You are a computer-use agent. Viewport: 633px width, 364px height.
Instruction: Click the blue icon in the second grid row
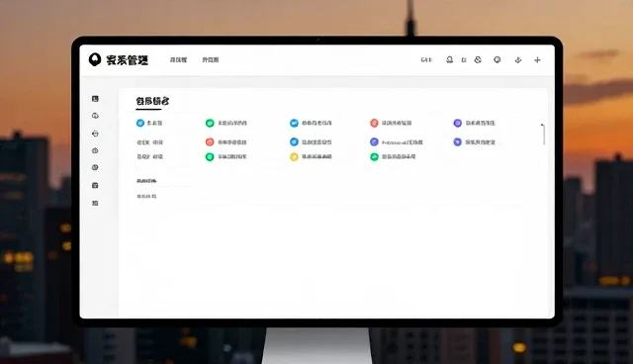[294, 142]
